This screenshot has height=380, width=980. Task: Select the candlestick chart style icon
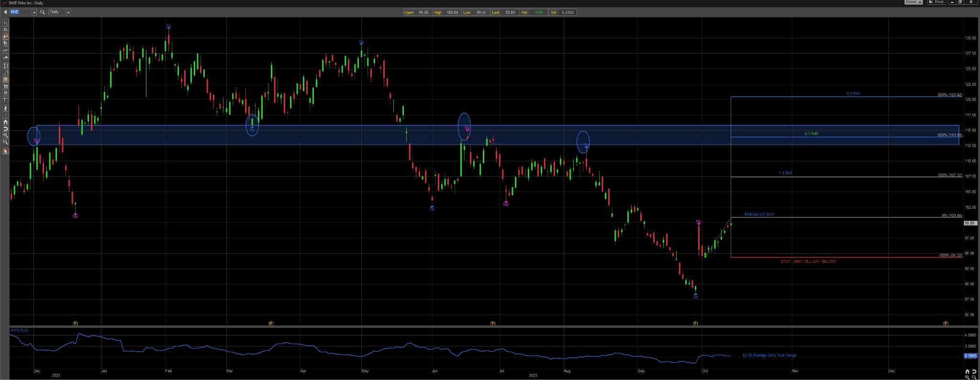(x=6, y=36)
